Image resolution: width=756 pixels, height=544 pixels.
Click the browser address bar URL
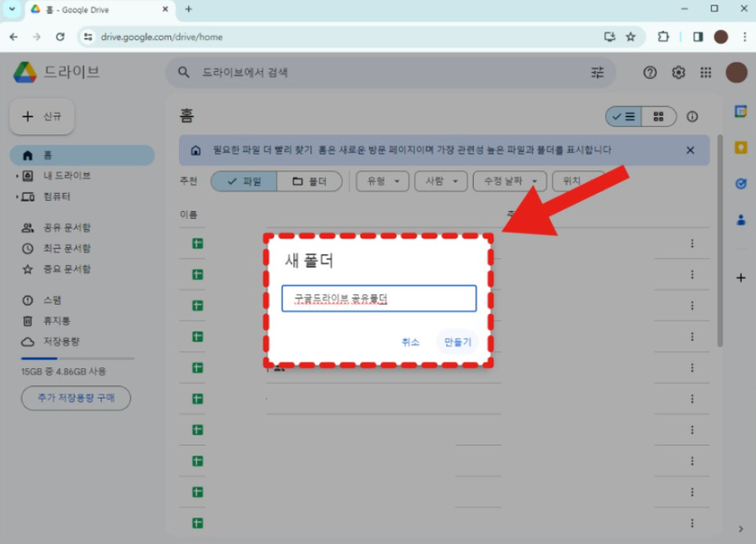pyautogui.click(x=162, y=37)
